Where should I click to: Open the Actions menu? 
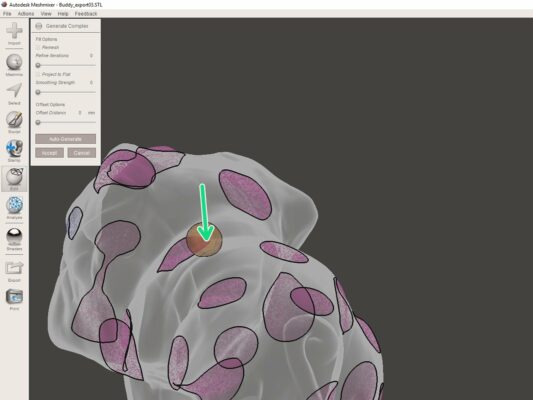tap(26, 14)
